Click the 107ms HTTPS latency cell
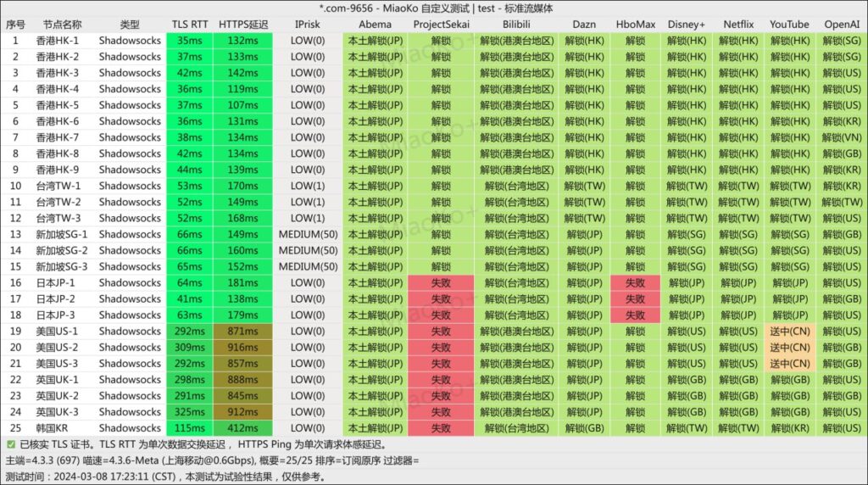This screenshot has height=485, width=868. [x=242, y=105]
